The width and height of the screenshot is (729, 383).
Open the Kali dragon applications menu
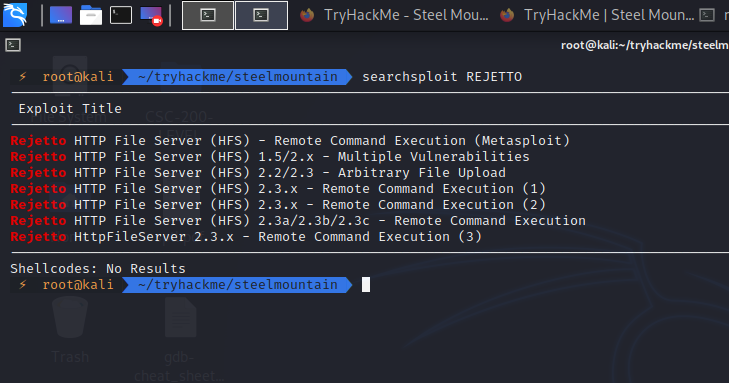[15, 15]
